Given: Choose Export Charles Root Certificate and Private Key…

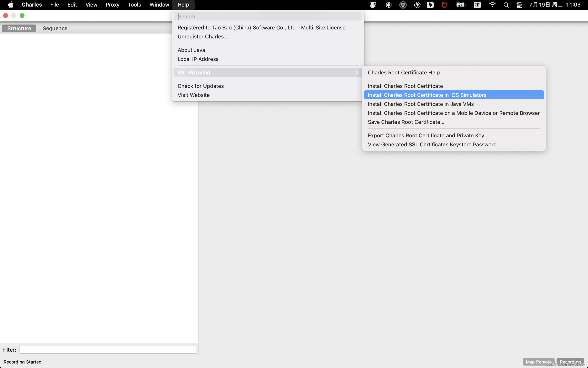Looking at the screenshot, I should (454, 136).
